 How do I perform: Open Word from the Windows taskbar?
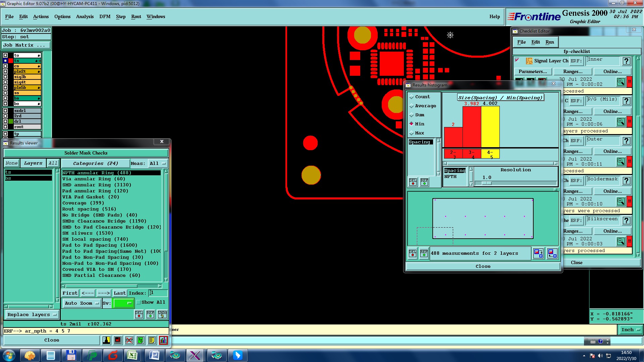154,355
